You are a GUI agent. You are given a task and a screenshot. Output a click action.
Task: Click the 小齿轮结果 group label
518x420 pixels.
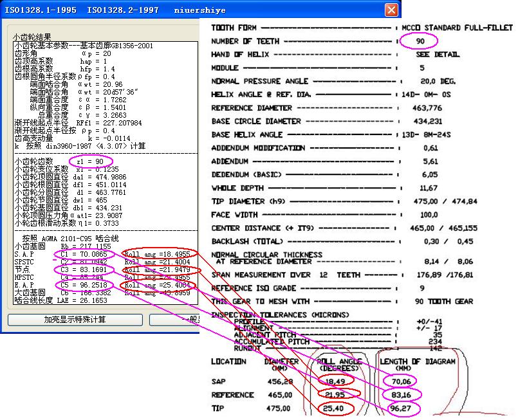(32, 37)
